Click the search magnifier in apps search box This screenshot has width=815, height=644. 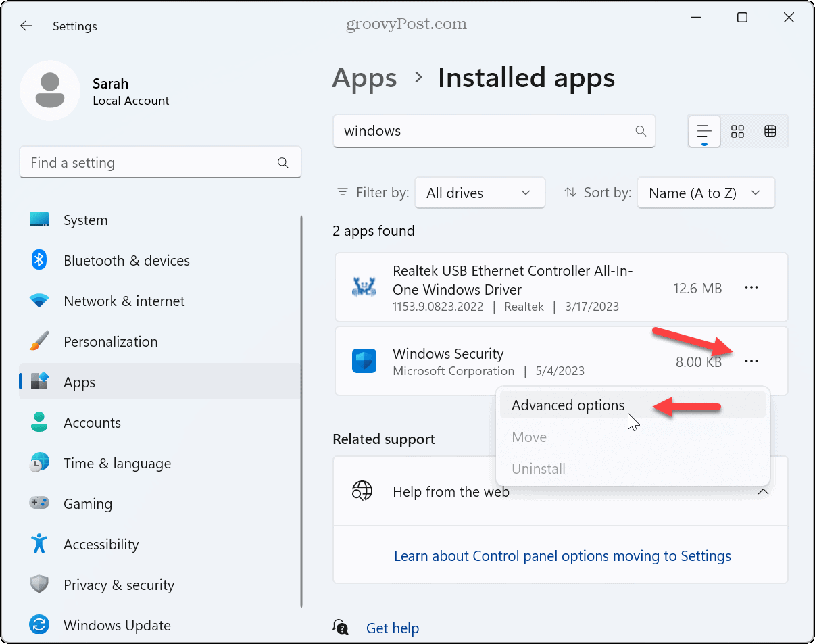(641, 131)
